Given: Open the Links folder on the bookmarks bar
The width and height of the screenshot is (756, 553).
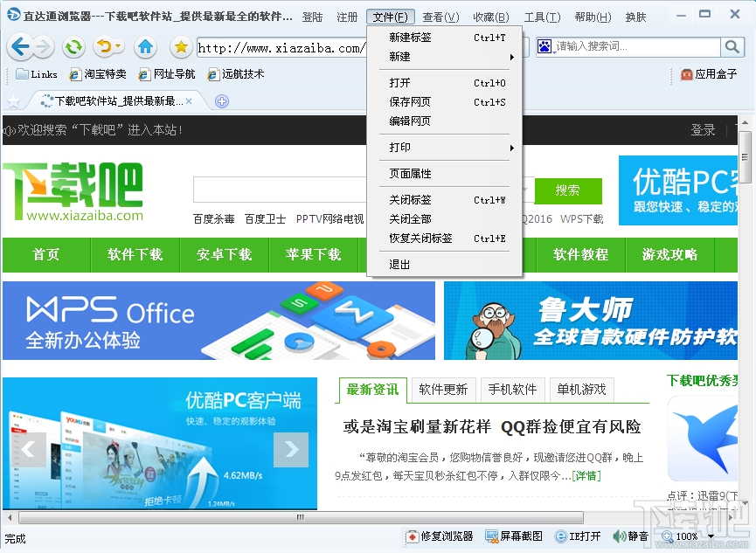Looking at the screenshot, I should coord(36,74).
